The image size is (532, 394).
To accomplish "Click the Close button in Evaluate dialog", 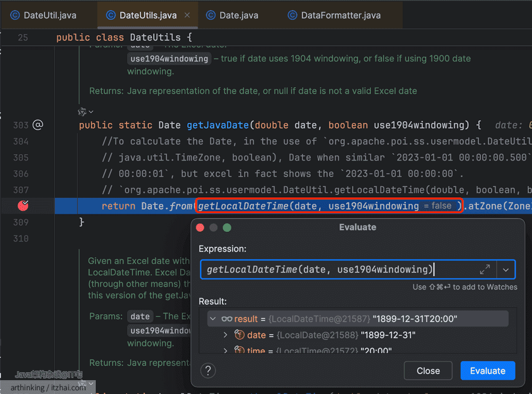I will click(428, 371).
